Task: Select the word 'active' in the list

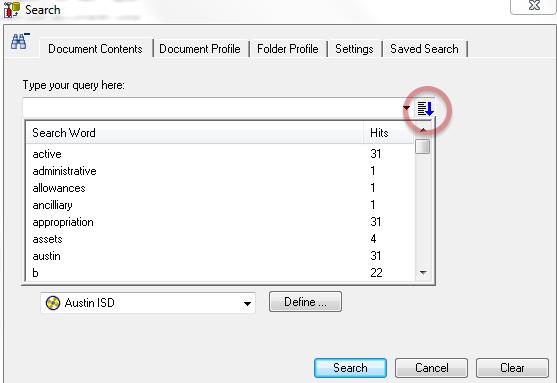Action: (47, 154)
